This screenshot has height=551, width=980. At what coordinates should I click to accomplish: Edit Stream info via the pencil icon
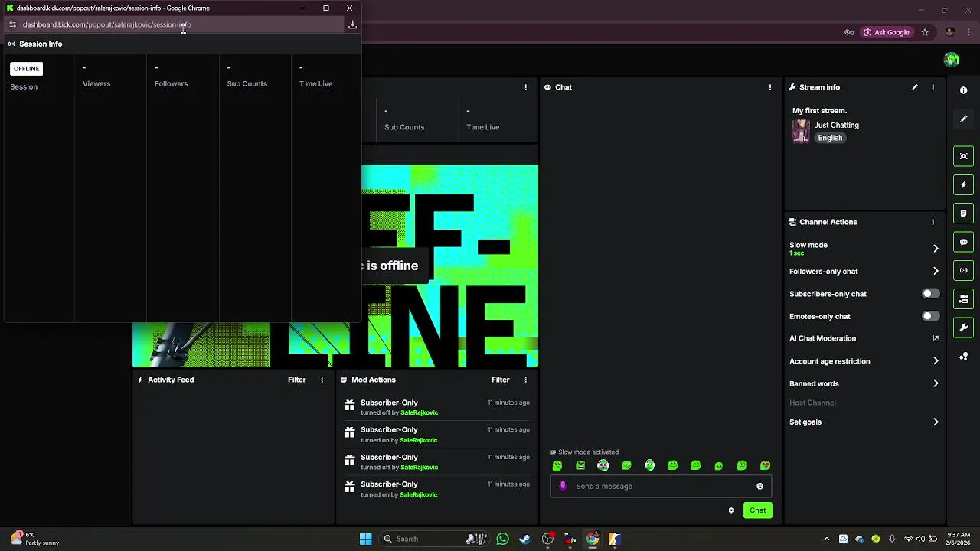pyautogui.click(x=914, y=87)
